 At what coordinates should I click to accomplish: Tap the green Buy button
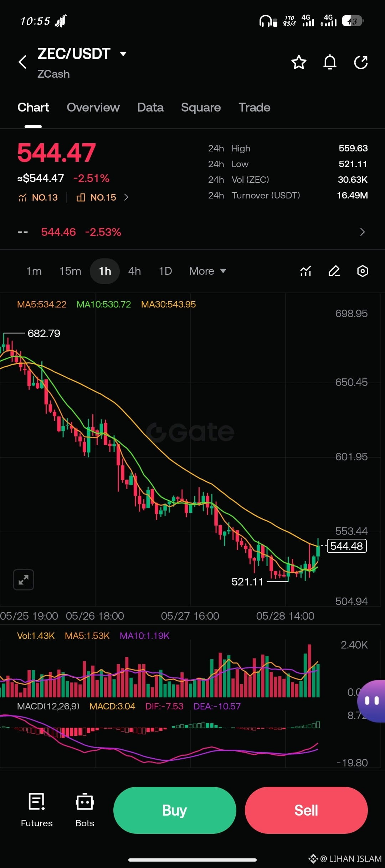coord(175,810)
